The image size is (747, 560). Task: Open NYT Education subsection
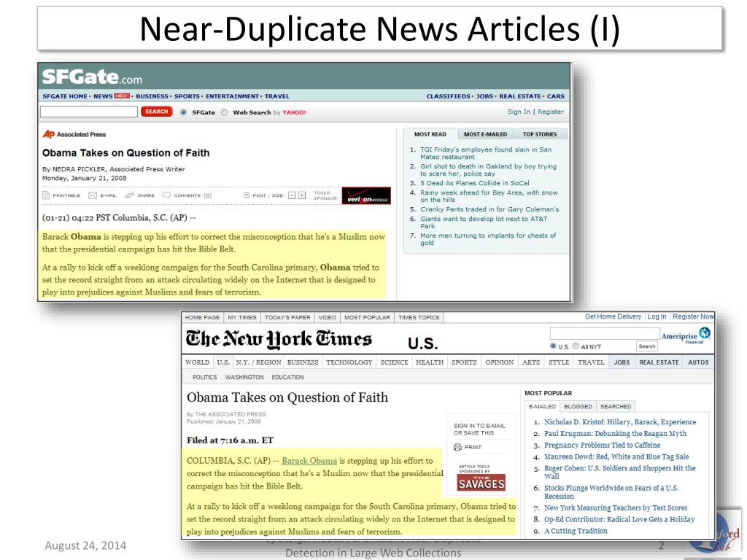pyautogui.click(x=287, y=377)
